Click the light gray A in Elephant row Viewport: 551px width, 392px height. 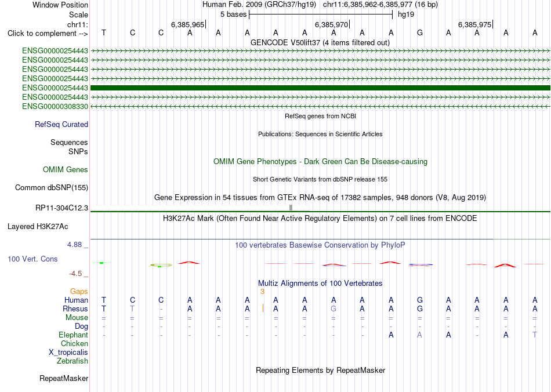coord(419,335)
